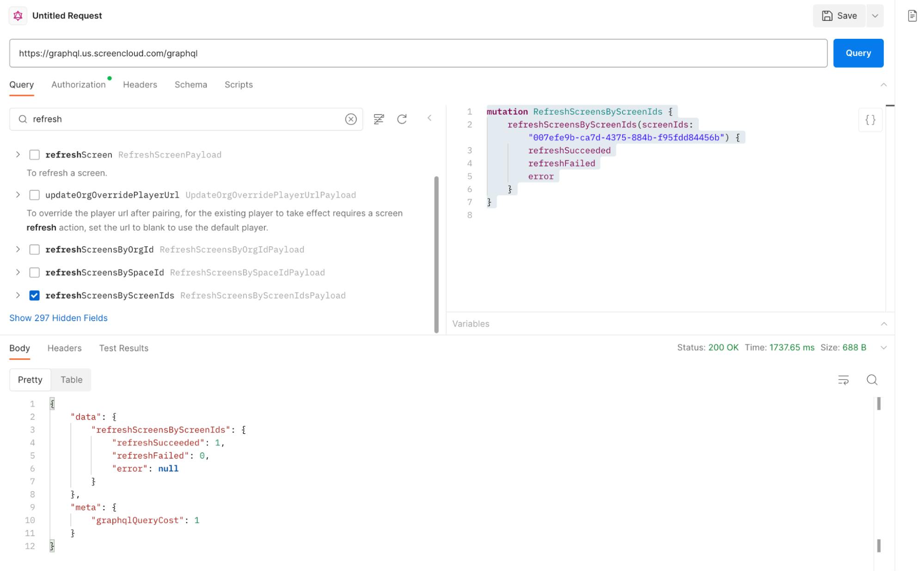Open the documentation page icon at top right
The height and width of the screenshot is (571, 924).
tap(912, 16)
